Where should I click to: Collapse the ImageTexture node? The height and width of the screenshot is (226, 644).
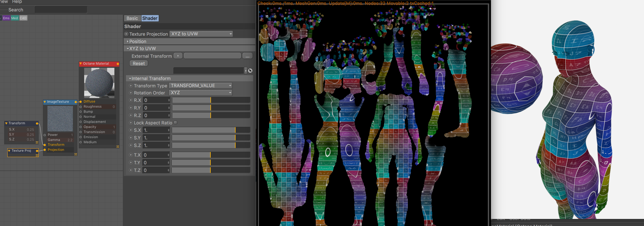click(45, 102)
